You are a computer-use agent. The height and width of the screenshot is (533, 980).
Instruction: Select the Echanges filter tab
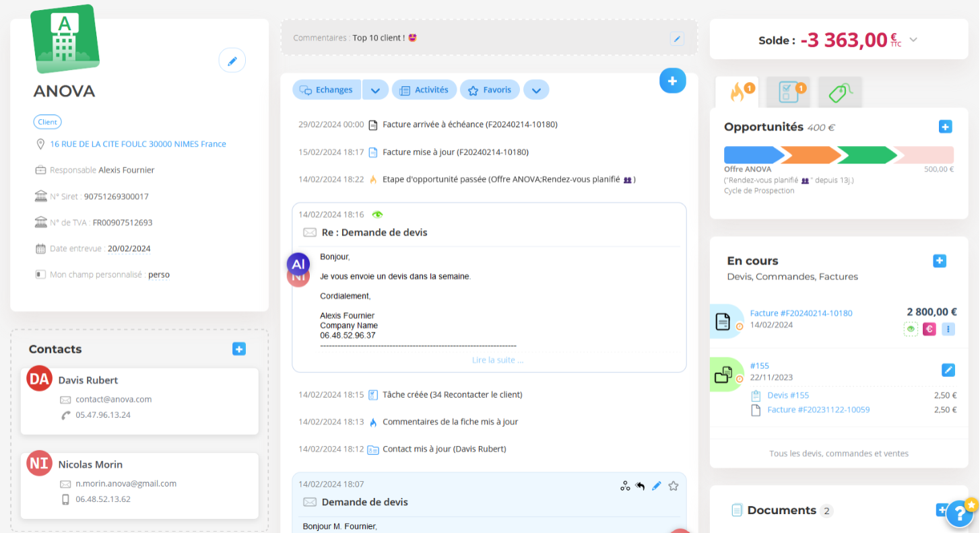[327, 90]
